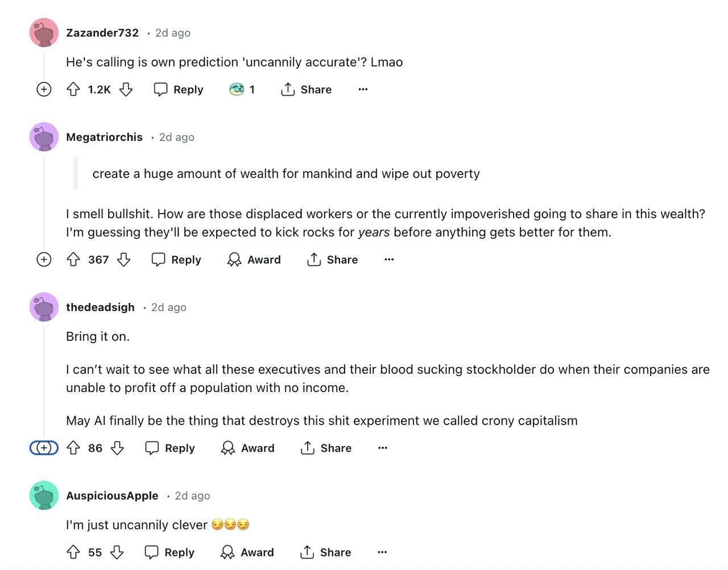This screenshot has width=728, height=570.
Task: Upvote Zazander732's comment
Action: pyautogui.click(x=73, y=89)
